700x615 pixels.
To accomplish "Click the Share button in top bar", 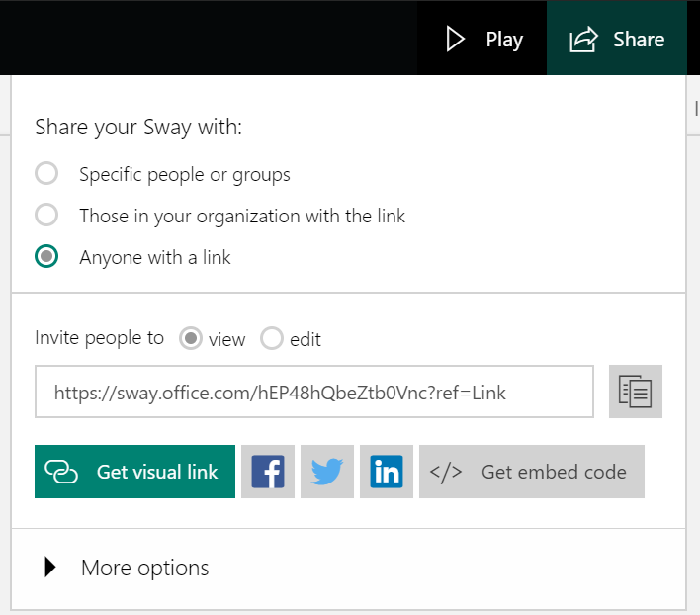I will tap(617, 39).
